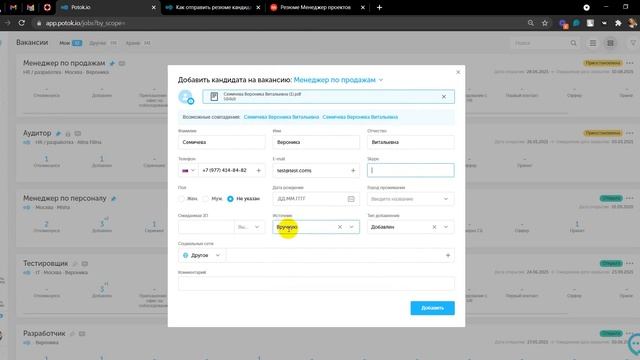Switch vacancies to grid view icon
This screenshot has height=360, width=640.
(610, 43)
